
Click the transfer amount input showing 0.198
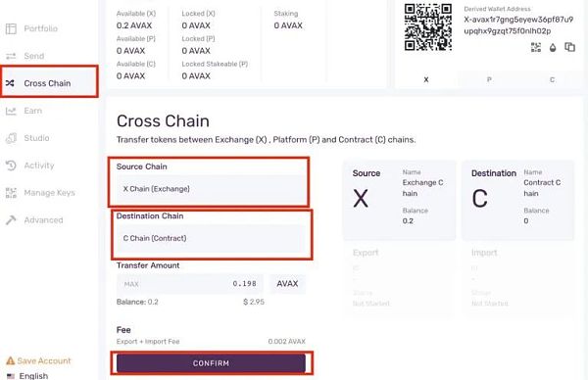point(190,284)
